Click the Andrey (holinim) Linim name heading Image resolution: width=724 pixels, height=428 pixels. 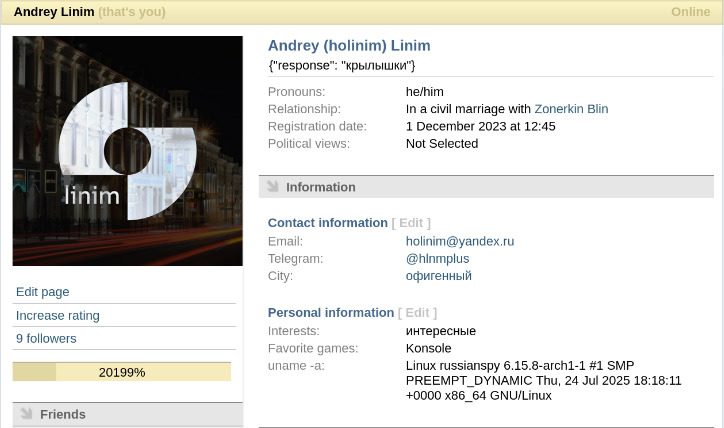point(349,46)
